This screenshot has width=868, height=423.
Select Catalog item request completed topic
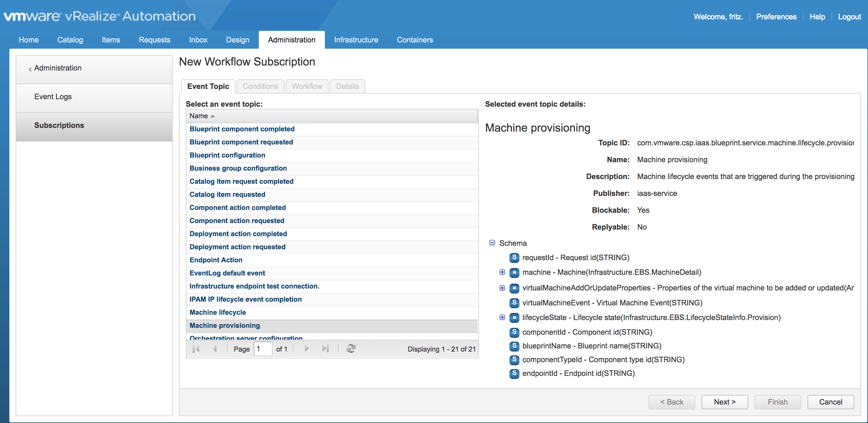click(332, 182)
